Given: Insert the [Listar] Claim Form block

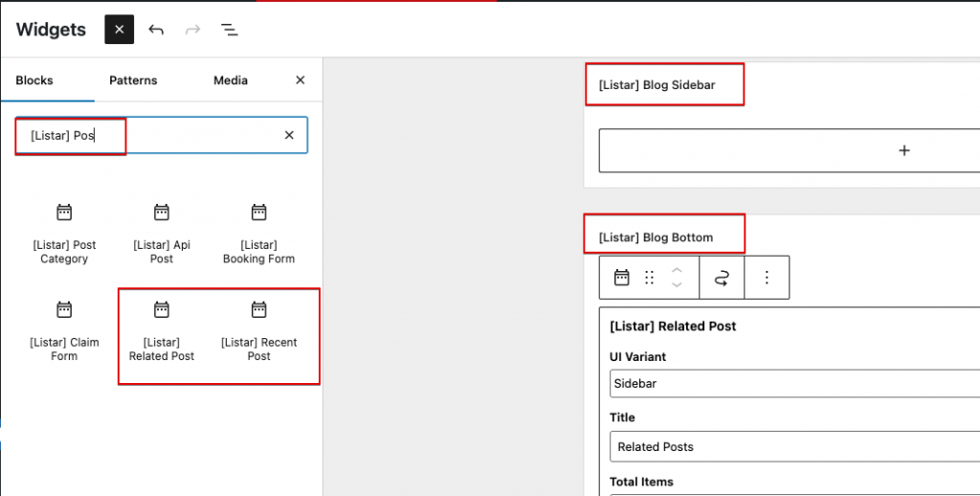Looking at the screenshot, I should 64,331.
